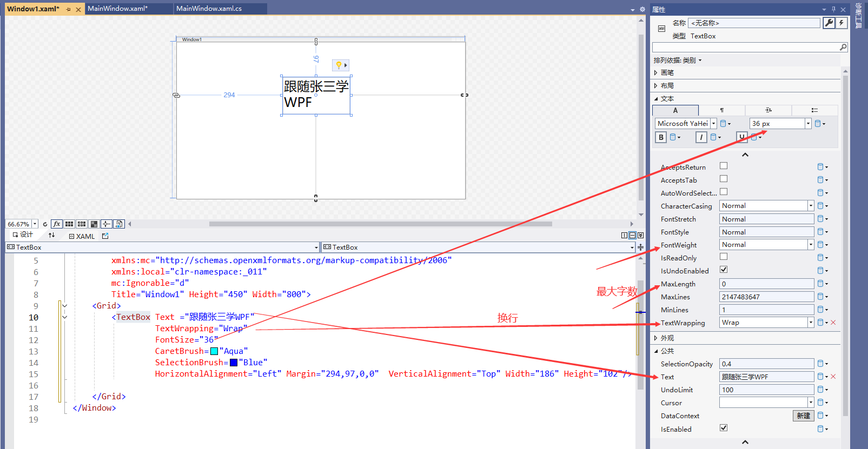Click the lightbulb quick actions icon in designer
Viewport: 868px width, 449px height.
[x=339, y=65]
